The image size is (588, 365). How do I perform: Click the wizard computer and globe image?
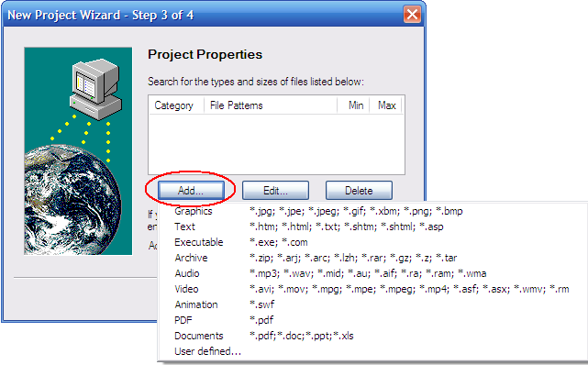[78, 151]
